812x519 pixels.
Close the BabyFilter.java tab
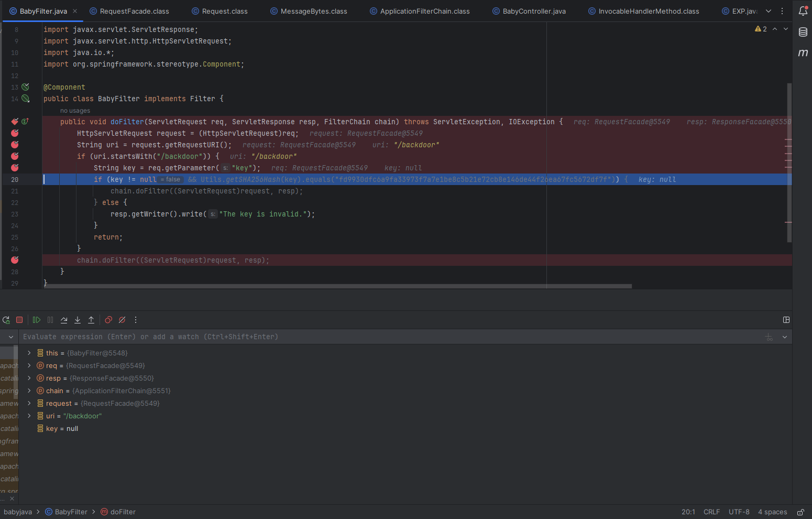click(x=75, y=11)
